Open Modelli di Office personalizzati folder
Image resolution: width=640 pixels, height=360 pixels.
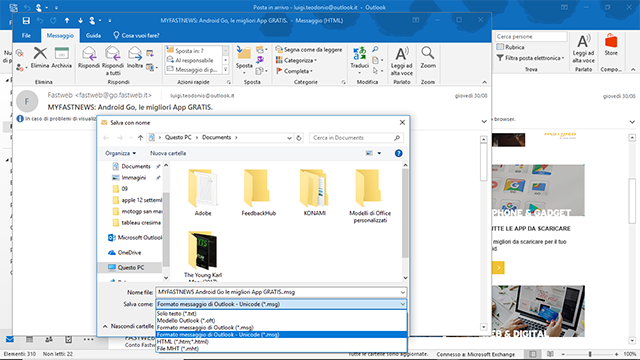click(370, 196)
